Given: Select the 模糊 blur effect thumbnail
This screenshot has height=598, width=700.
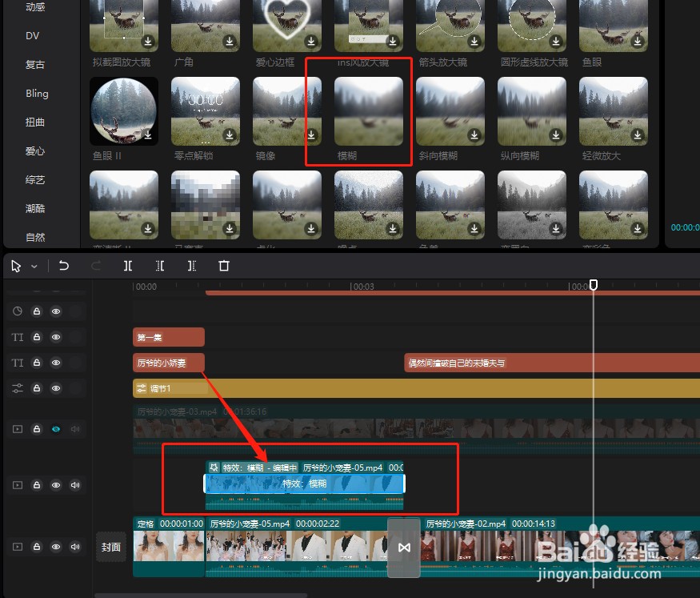Looking at the screenshot, I should click(x=368, y=111).
